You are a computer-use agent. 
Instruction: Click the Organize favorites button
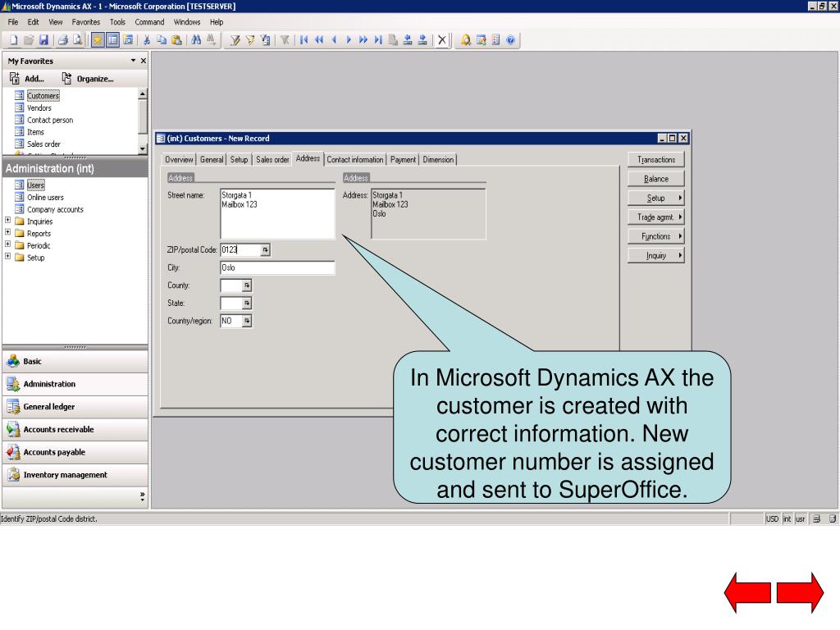click(88, 79)
